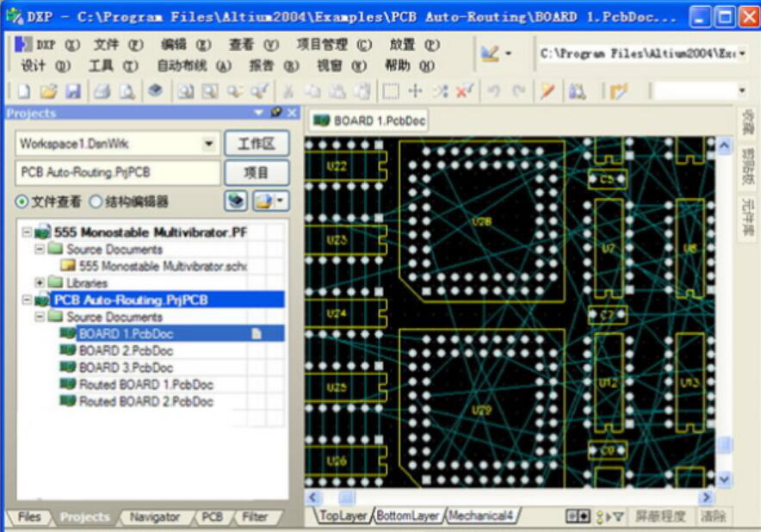761x532 pixels.
Task: Click the Zoom selected objects icon
Action: [235, 90]
